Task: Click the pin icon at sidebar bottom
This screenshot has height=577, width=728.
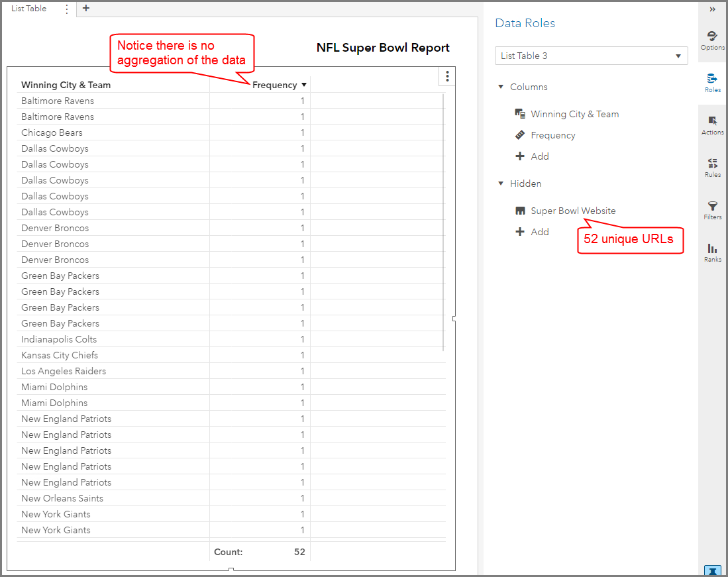Action: click(x=712, y=570)
